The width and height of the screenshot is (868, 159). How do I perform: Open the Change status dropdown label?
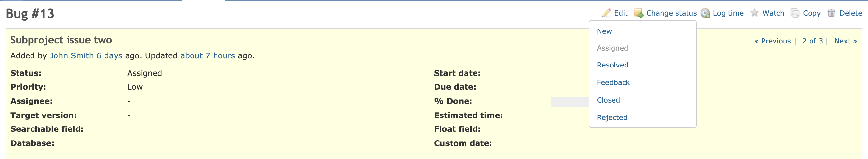[671, 13]
